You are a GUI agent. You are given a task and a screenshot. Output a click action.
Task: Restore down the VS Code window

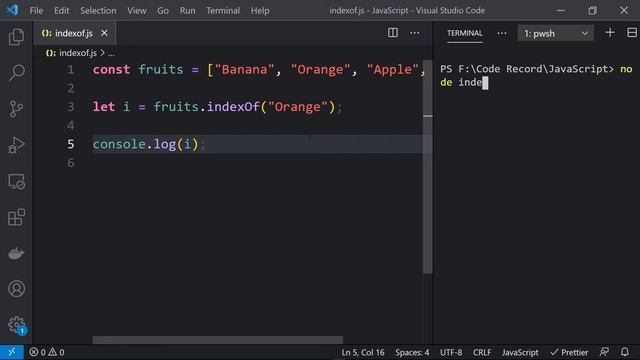point(592,11)
